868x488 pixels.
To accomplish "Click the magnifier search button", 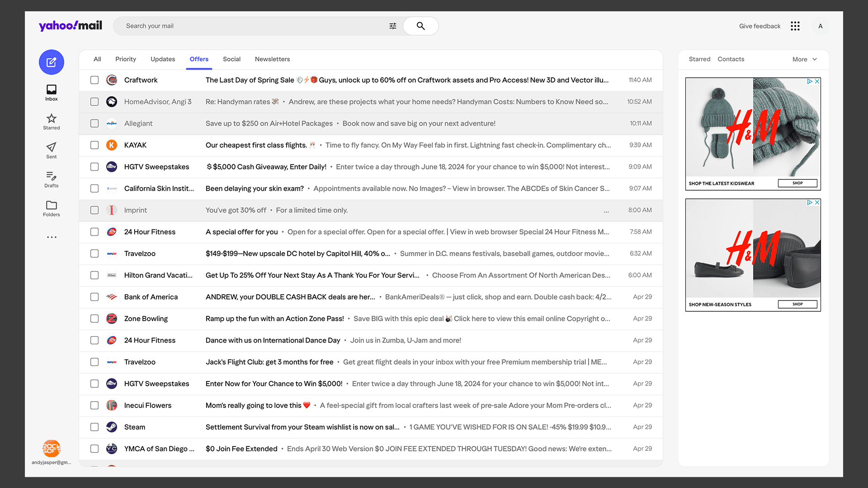I will [420, 26].
